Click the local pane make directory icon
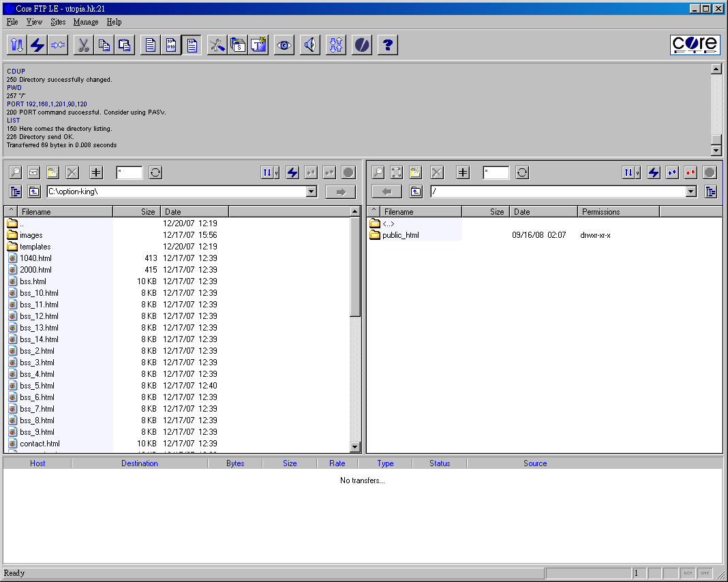 (x=53, y=172)
